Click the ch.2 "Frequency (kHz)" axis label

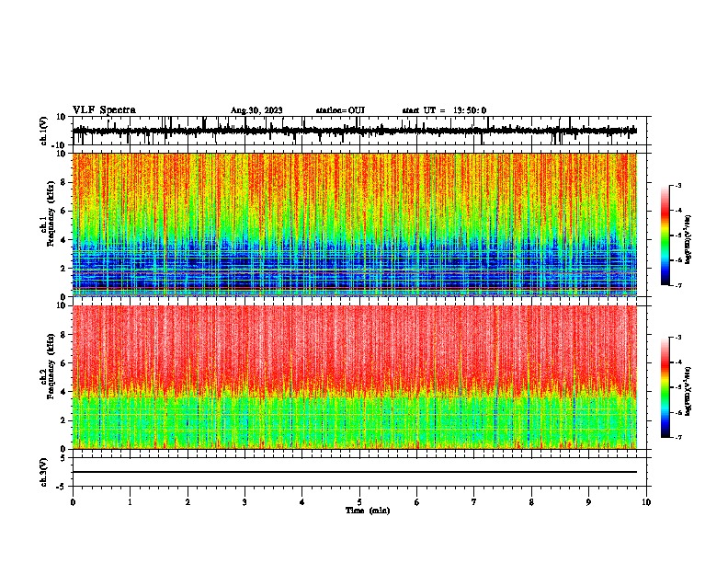tap(51, 366)
